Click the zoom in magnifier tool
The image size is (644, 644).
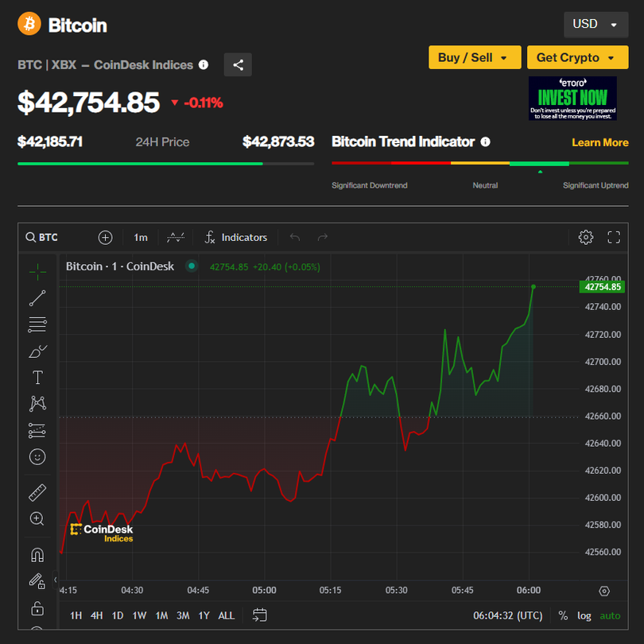tap(37, 518)
